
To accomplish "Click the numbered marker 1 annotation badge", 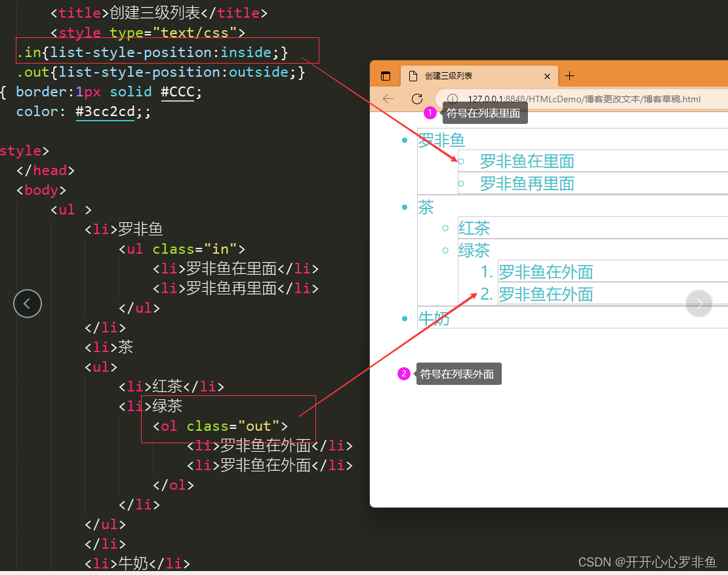I will [x=430, y=112].
